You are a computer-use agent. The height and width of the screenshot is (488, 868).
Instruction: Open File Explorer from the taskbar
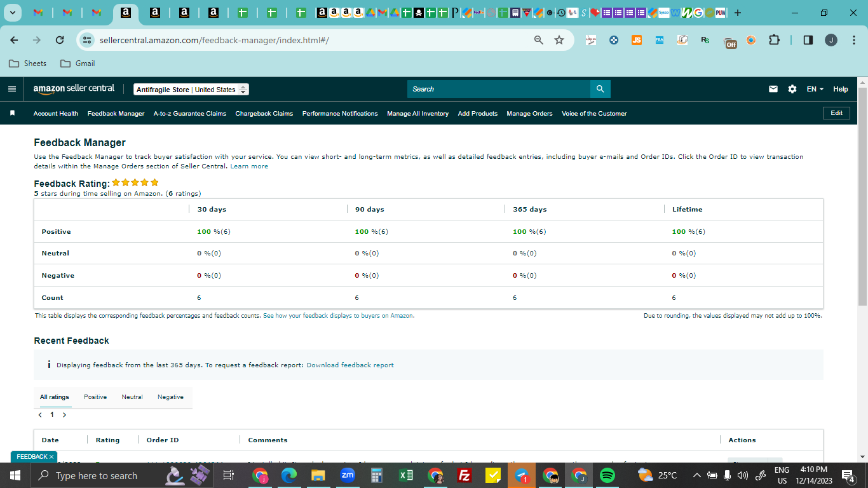318,475
